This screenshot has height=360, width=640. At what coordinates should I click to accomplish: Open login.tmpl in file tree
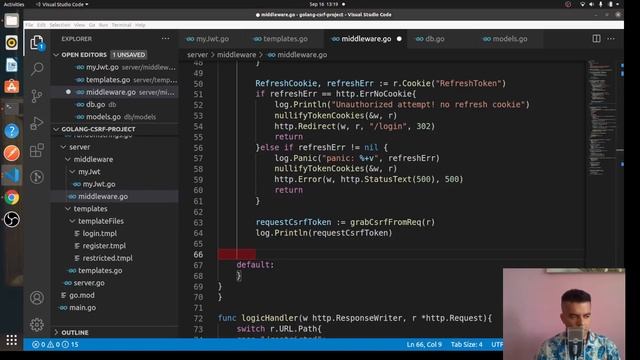[100, 233]
